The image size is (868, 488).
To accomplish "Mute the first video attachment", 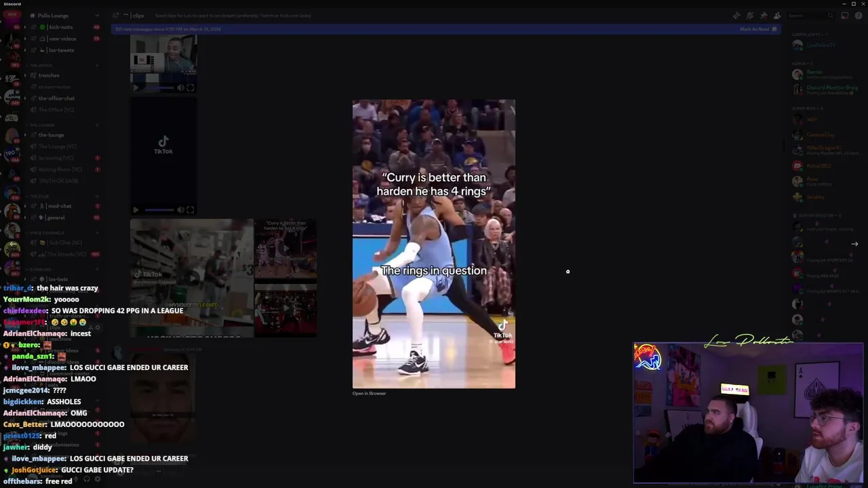I will (181, 87).
